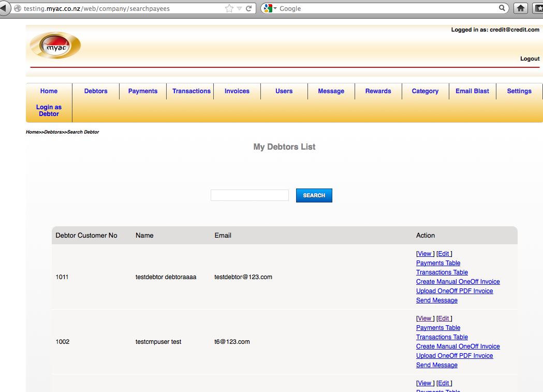The image size is (543, 392).
Task: Create Manual OneOff Invoice for debtor 1002
Action: [458, 346]
